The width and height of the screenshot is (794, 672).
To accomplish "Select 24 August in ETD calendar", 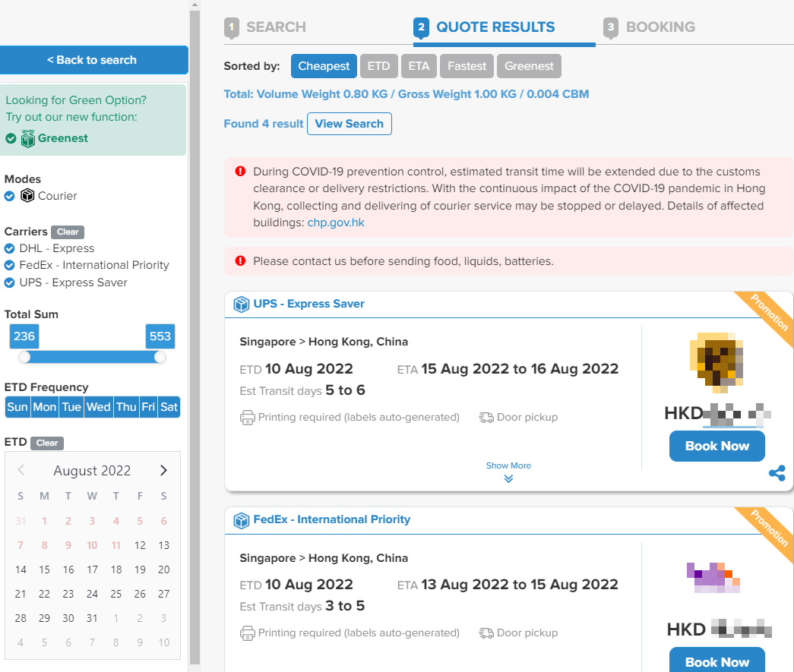I will [x=92, y=594].
